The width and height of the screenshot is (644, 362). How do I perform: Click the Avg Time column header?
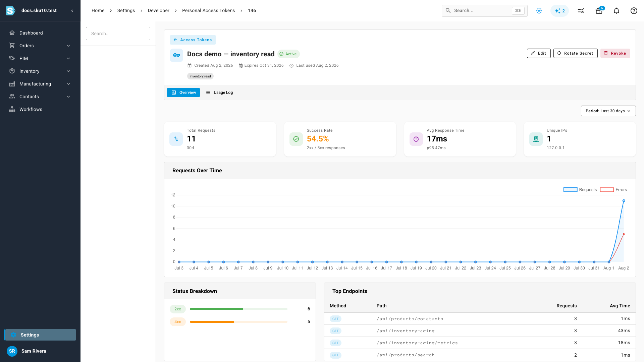click(620, 306)
